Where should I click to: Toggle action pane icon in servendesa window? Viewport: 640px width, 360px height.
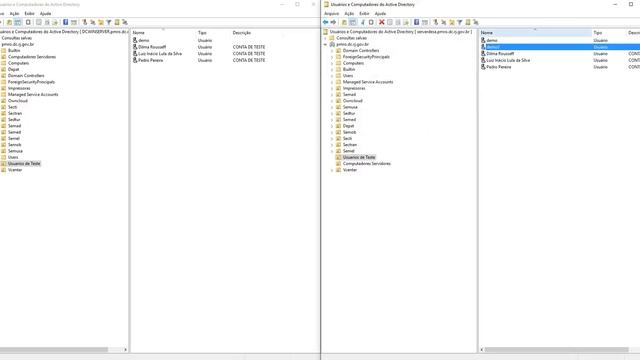pyautogui.click(x=425, y=22)
